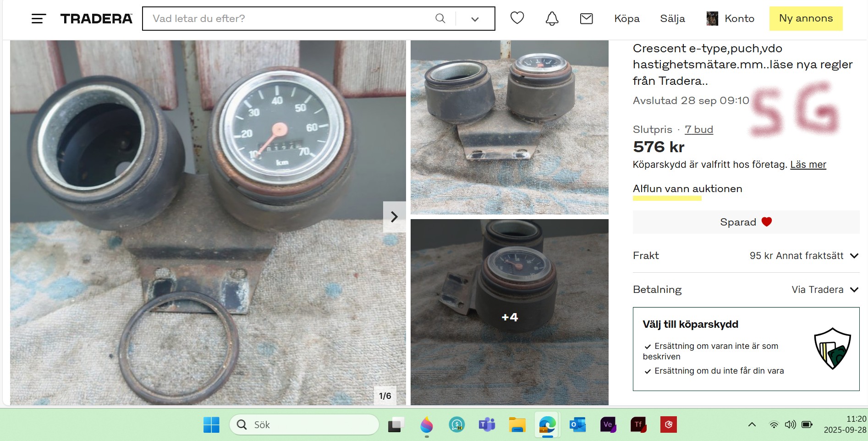Open the favorites heart icon in header
868x441 pixels.
point(517,18)
